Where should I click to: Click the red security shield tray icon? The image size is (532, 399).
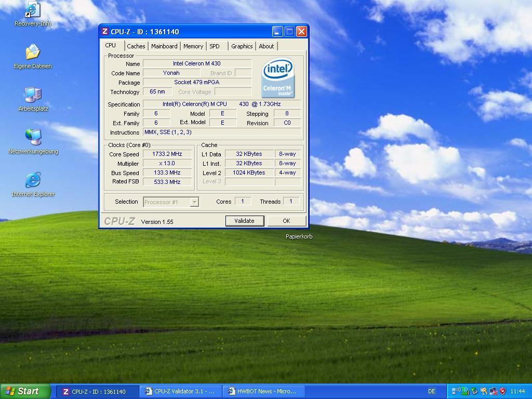[502, 391]
